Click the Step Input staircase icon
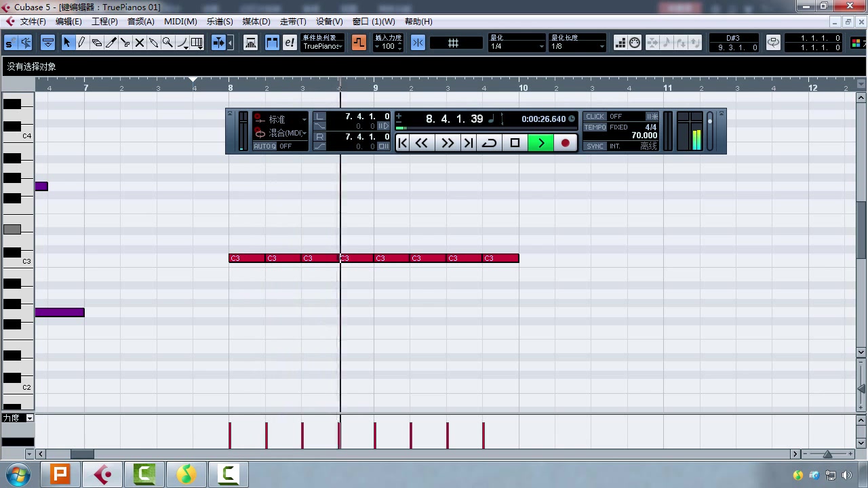 tap(620, 43)
